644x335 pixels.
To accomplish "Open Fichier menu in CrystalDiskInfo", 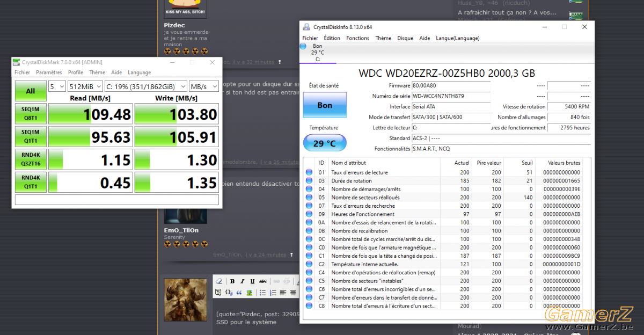I will click(310, 38).
